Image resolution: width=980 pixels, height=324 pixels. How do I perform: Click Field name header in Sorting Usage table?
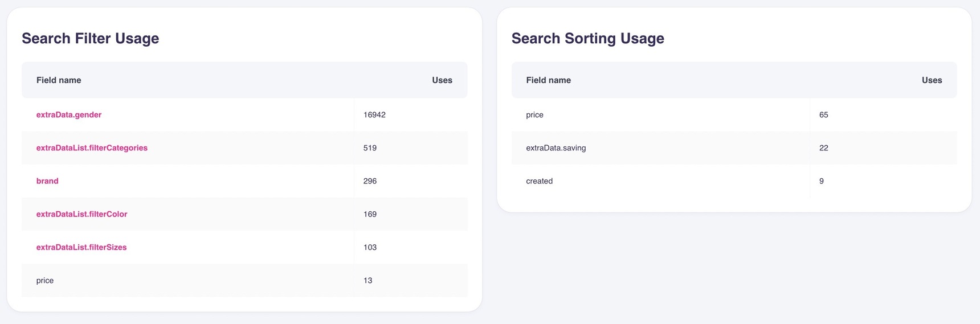[548, 80]
